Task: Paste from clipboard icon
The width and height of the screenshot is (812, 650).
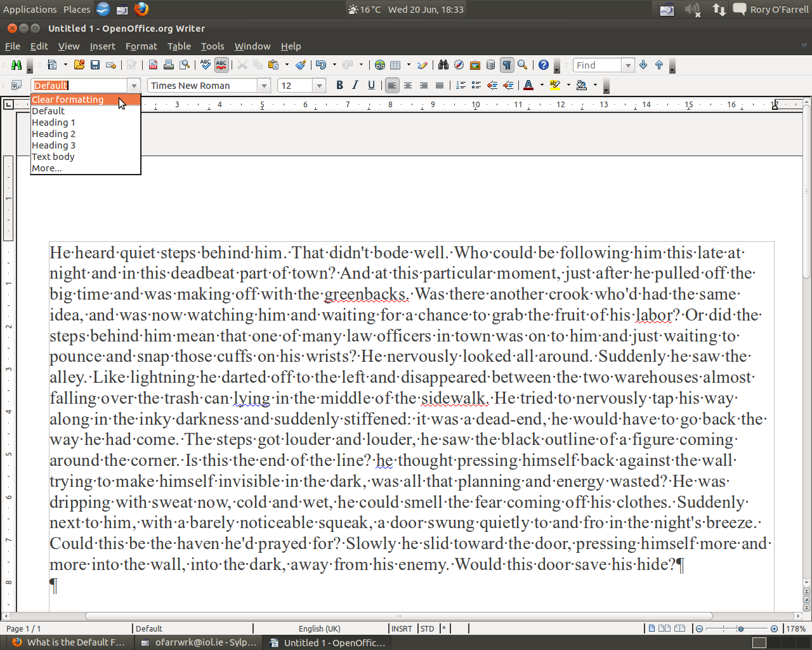Action: click(x=273, y=65)
